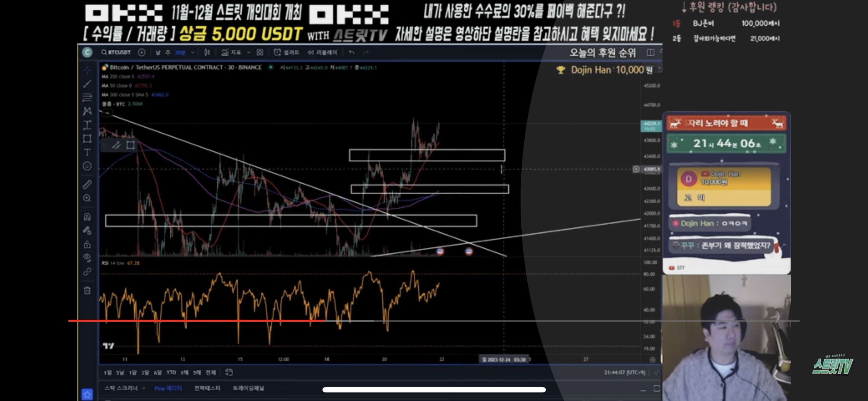Select the 3달 date range
This screenshot has height=401, width=868.
pyautogui.click(x=145, y=372)
